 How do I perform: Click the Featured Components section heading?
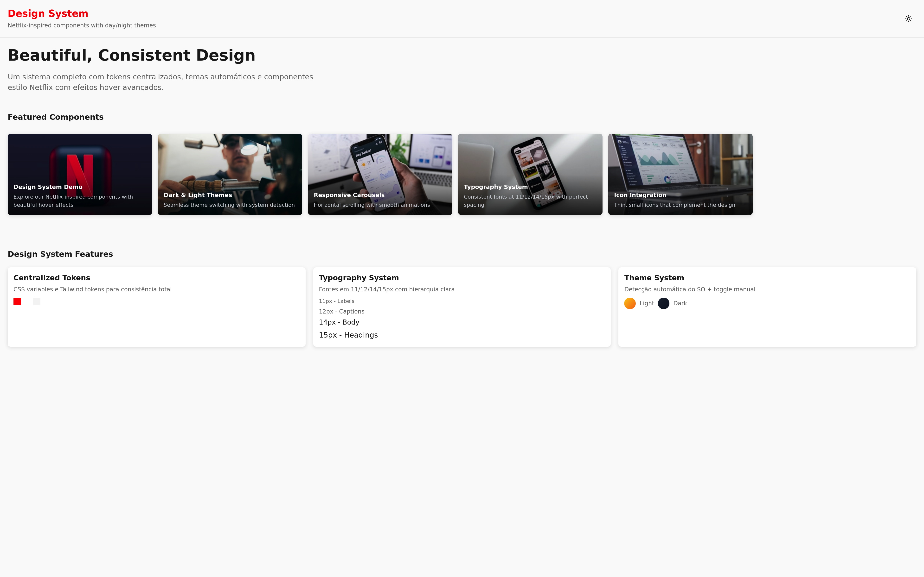(x=55, y=117)
